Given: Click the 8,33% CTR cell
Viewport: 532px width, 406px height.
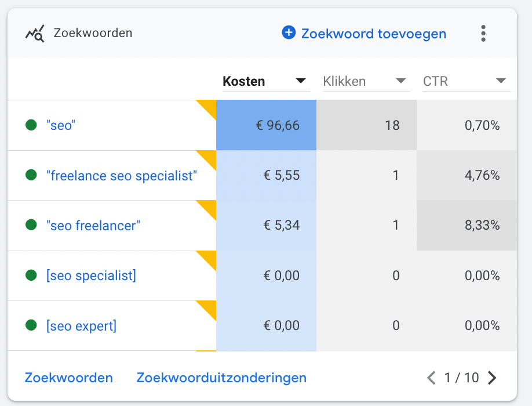Looking at the screenshot, I should coord(467,226).
